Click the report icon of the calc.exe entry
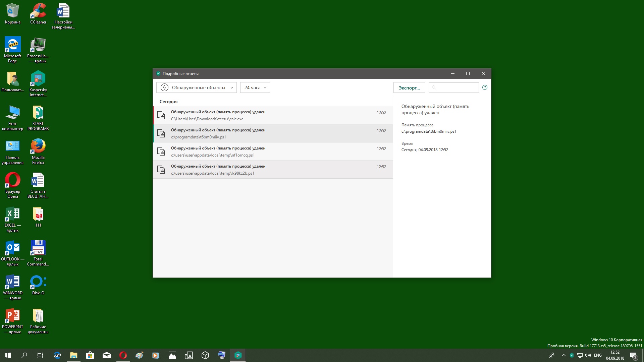Image resolution: width=644 pixels, height=362 pixels. pyautogui.click(x=161, y=116)
